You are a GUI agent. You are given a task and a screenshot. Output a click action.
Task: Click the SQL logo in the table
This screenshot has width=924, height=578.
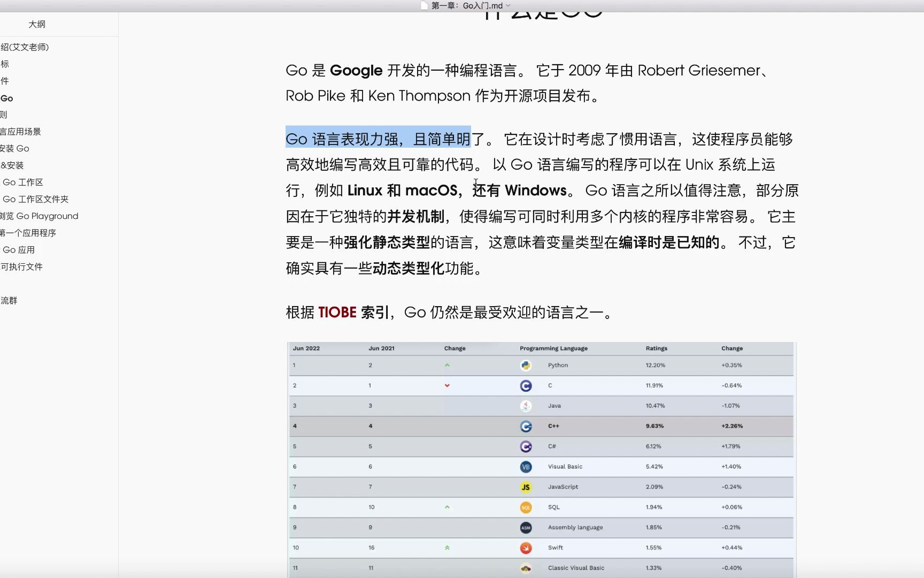526,507
